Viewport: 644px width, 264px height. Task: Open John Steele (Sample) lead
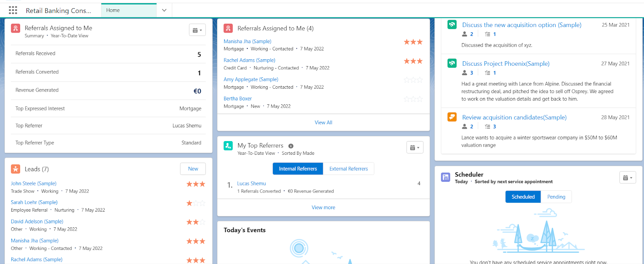click(33, 183)
